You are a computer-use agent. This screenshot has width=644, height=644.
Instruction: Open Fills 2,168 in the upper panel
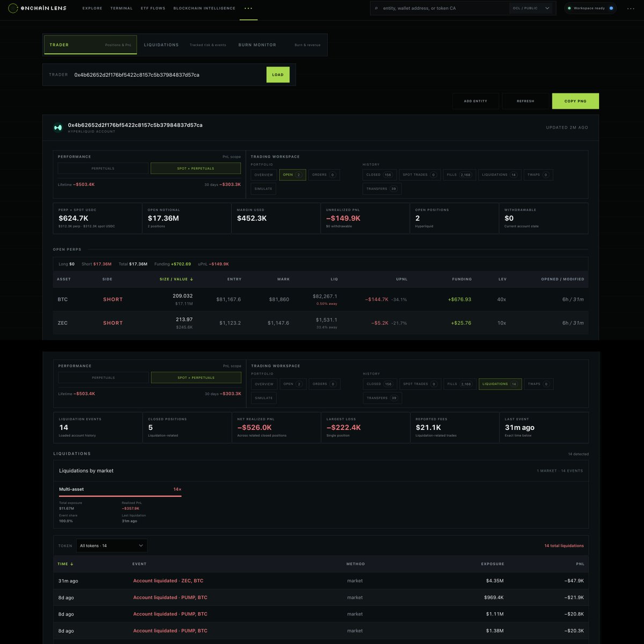459,175
